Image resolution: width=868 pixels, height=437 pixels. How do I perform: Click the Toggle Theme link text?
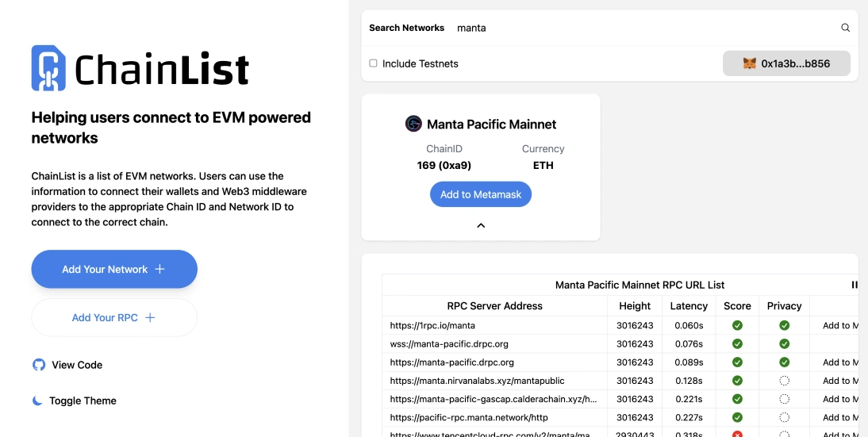[x=83, y=401]
